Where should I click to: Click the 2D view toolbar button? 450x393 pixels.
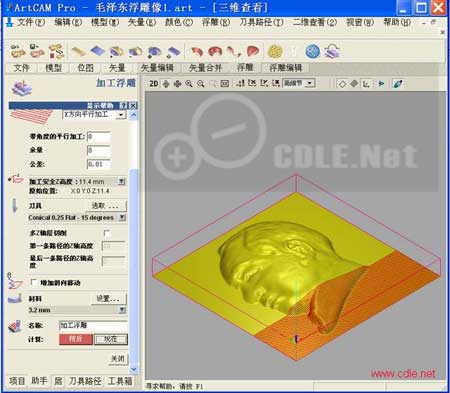[x=154, y=83]
